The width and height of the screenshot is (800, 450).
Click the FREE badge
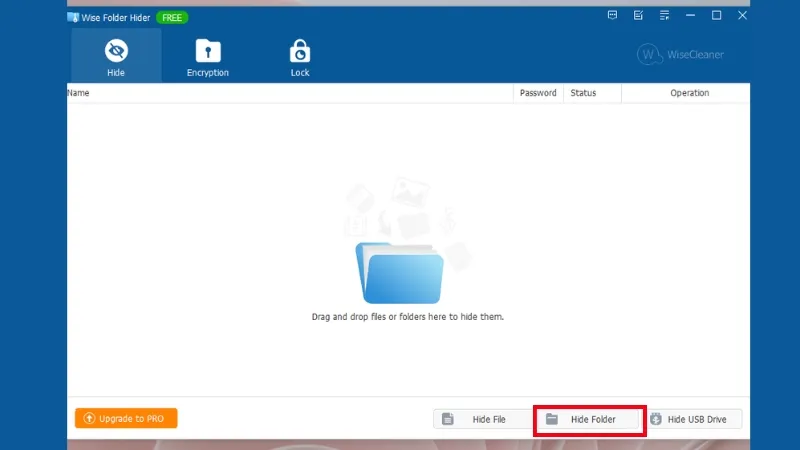point(172,18)
